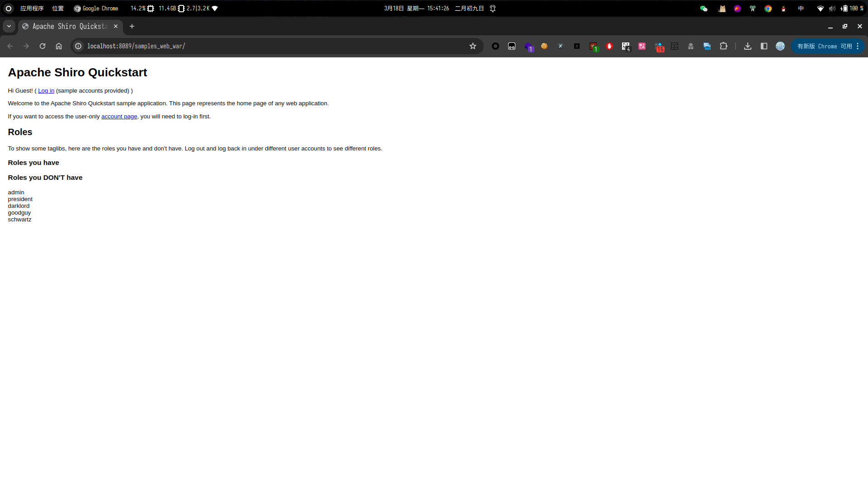Viewport: 868px width, 488px height.
Task: Open the 位置 places menu
Action: [x=58, y=9]
